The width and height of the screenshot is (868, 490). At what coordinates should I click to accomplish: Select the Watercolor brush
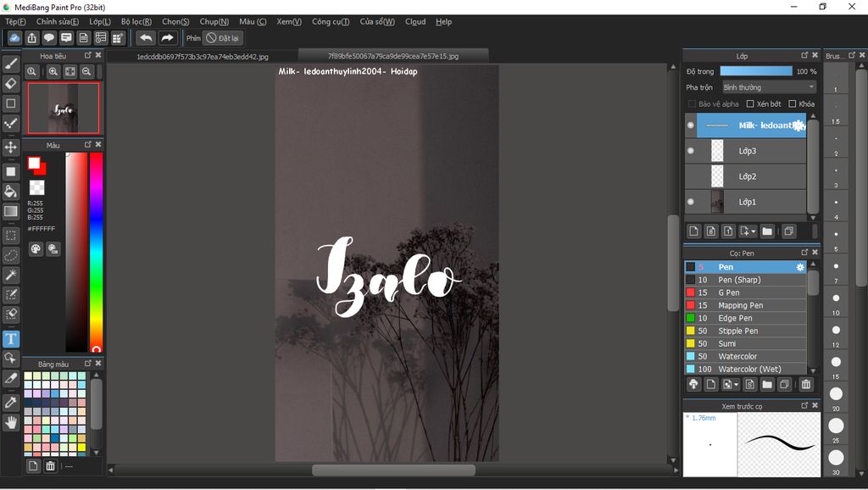[x=745, y=356]
